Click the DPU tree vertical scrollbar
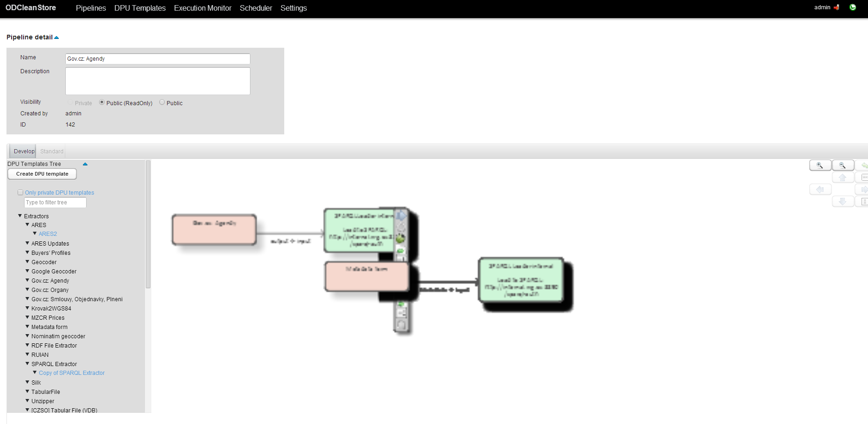The image size is (868, 424). (x=148, y=224)
